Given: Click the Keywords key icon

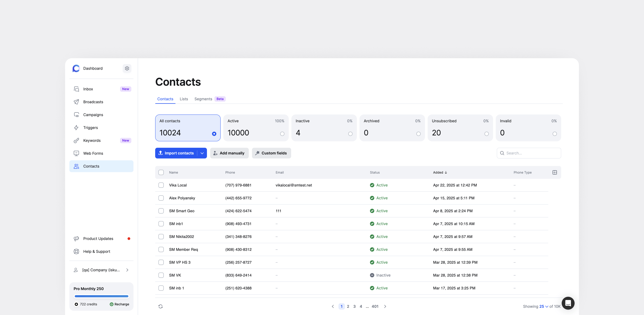Looking at the screenshot, I should 76,140.
